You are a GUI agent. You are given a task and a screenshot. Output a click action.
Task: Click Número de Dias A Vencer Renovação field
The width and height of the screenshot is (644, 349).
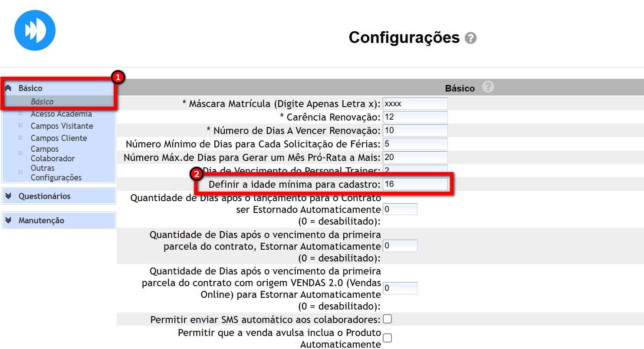tap(414, 130)
